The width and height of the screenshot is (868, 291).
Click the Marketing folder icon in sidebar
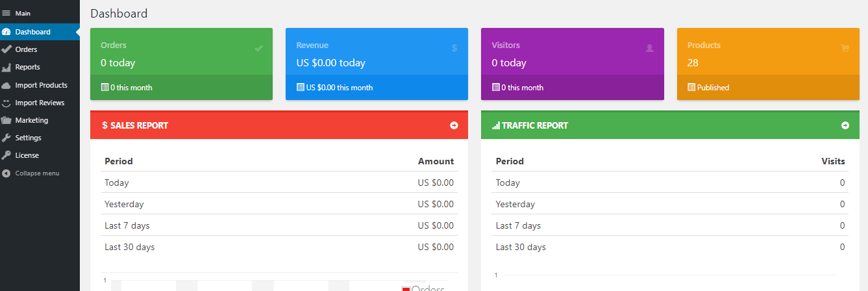[6, 120]
